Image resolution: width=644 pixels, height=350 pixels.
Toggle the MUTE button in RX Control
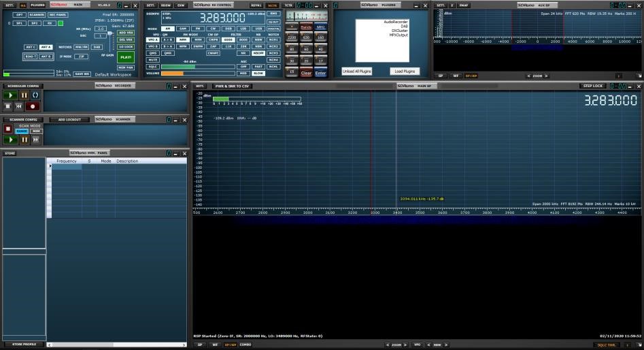click(153, 60)
